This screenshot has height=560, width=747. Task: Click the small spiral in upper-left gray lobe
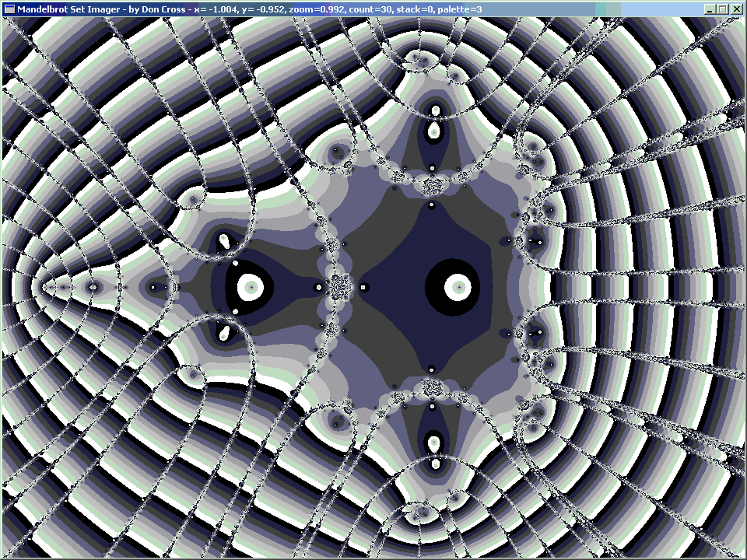(x=192, y=201)
